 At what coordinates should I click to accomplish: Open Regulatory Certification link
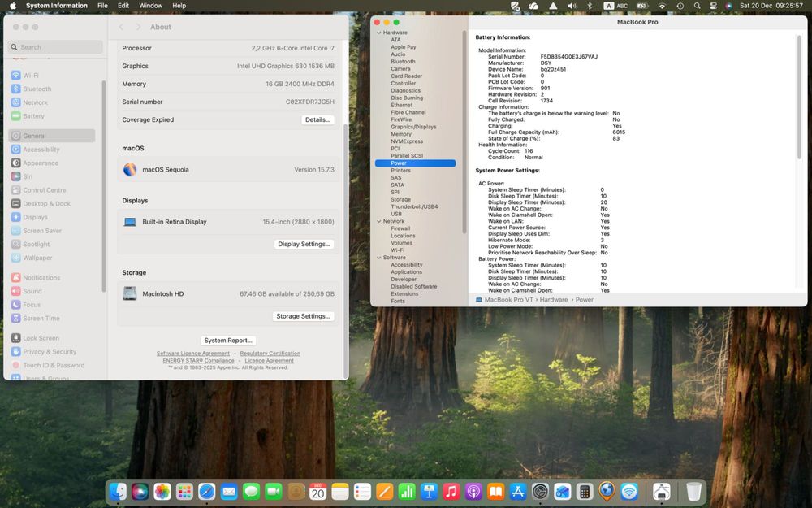click(270, 354)
